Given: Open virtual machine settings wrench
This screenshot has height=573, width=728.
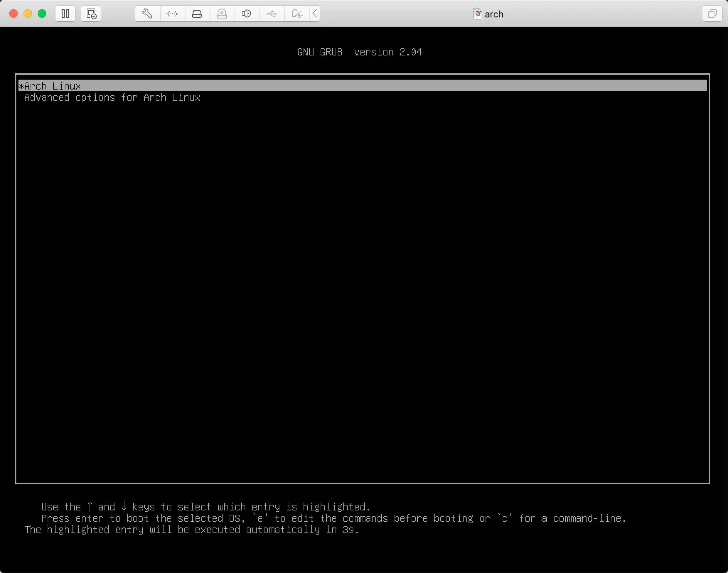Looking at the screenshot, I should (148, 14).
